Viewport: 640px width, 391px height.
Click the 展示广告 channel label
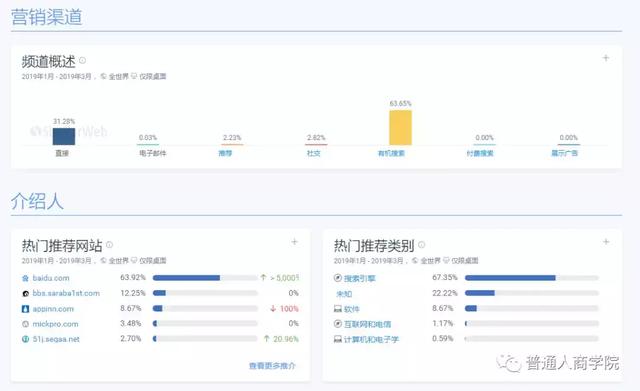(564, 153)
